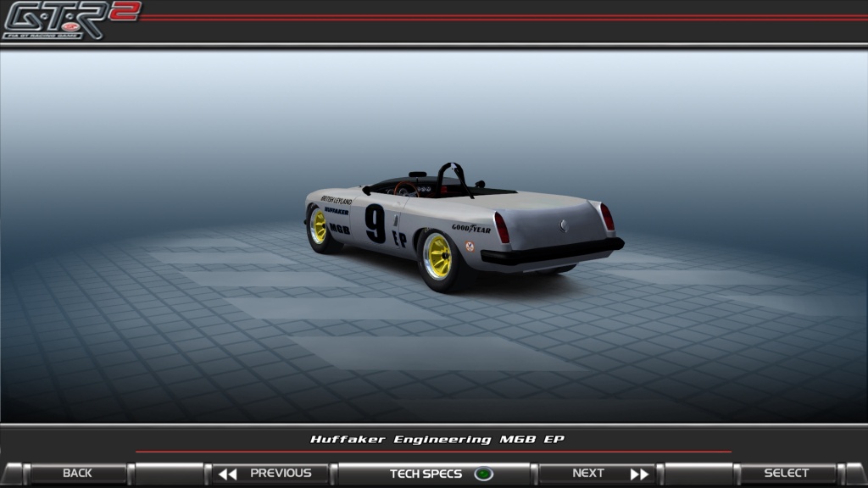The width and height of the screenshot is (868, 488).
Task: Advance to the NEXT car
Action: pos(598,474)
